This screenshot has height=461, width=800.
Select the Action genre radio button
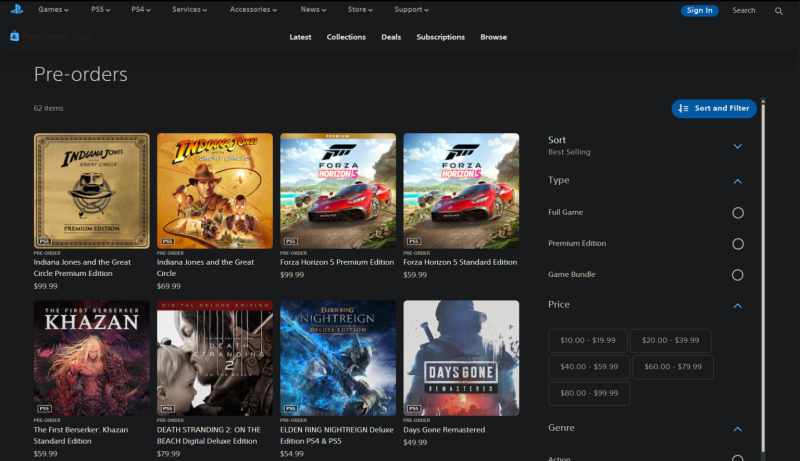(738, 458)
